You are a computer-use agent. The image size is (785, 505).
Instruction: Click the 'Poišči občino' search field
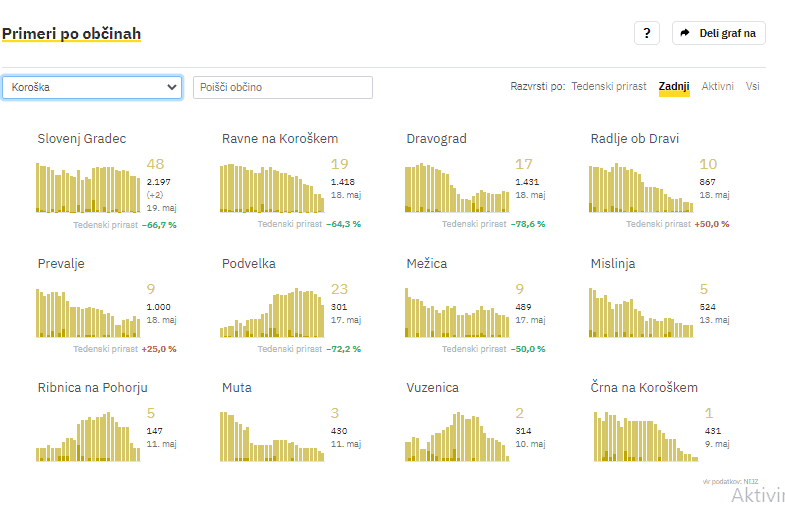point(282,87)
